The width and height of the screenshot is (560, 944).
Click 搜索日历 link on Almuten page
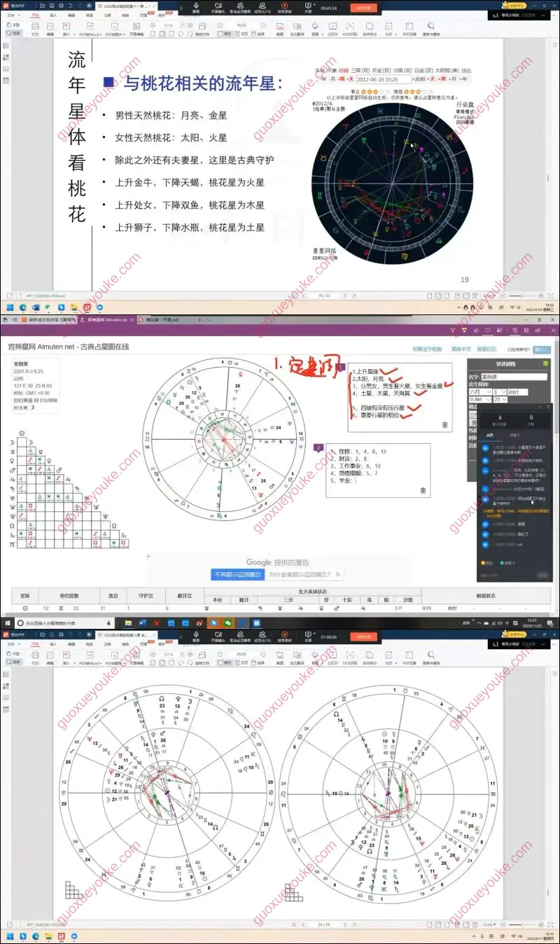point(486,348)
